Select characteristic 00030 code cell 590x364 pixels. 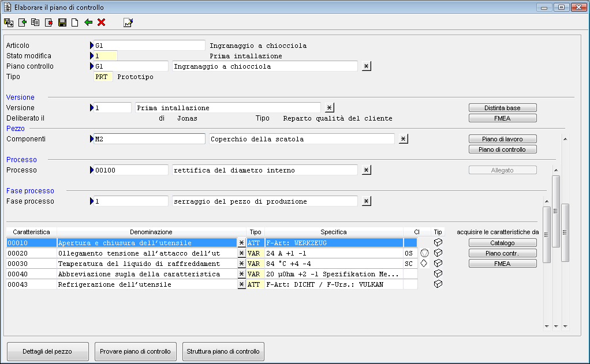point(32,264)
